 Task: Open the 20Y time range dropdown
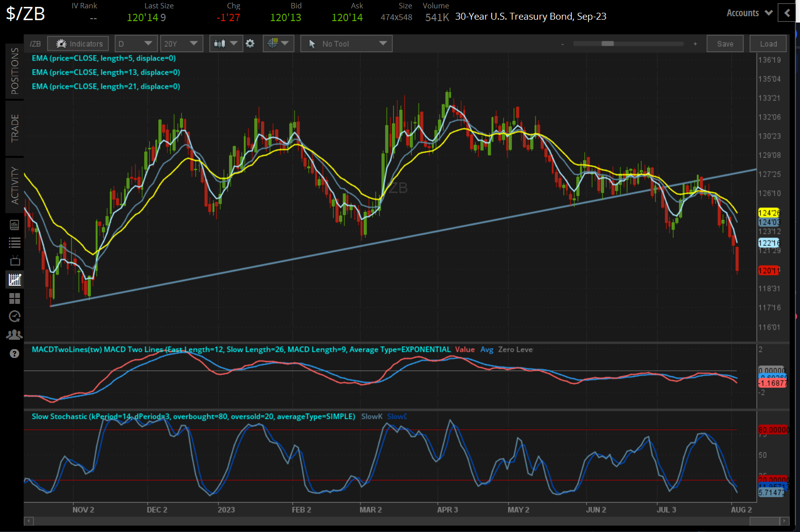coord(181,43)
